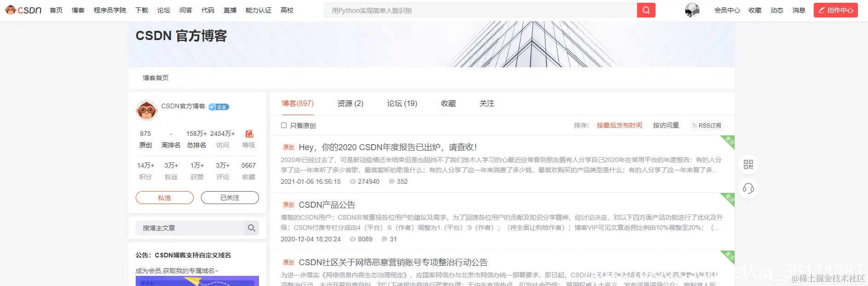Sort by 按最后发布时间

pos(619,125)
